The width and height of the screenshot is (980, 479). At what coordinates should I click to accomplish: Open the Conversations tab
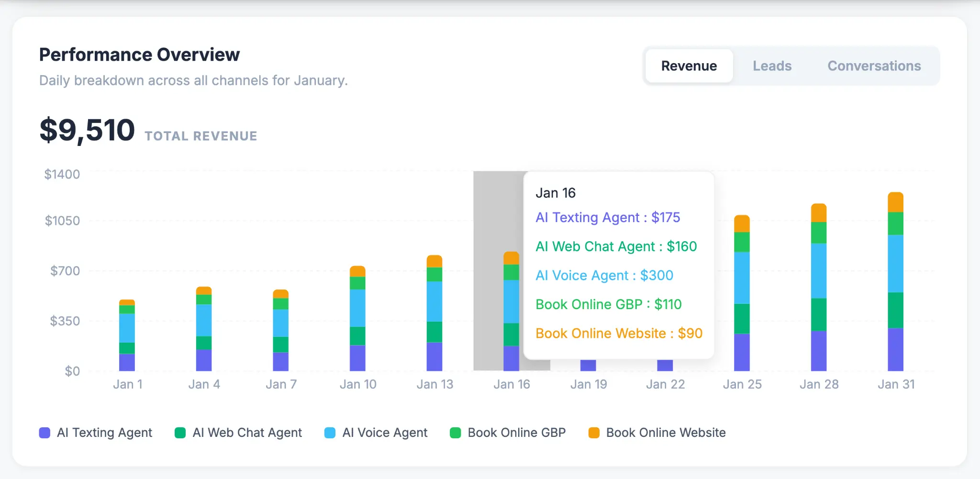coord(874,66)
